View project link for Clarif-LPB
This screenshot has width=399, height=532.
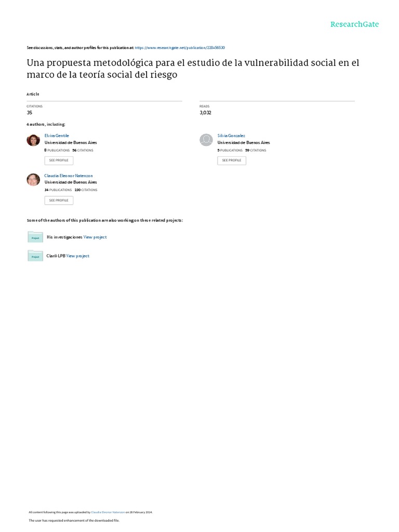[78, 256]
